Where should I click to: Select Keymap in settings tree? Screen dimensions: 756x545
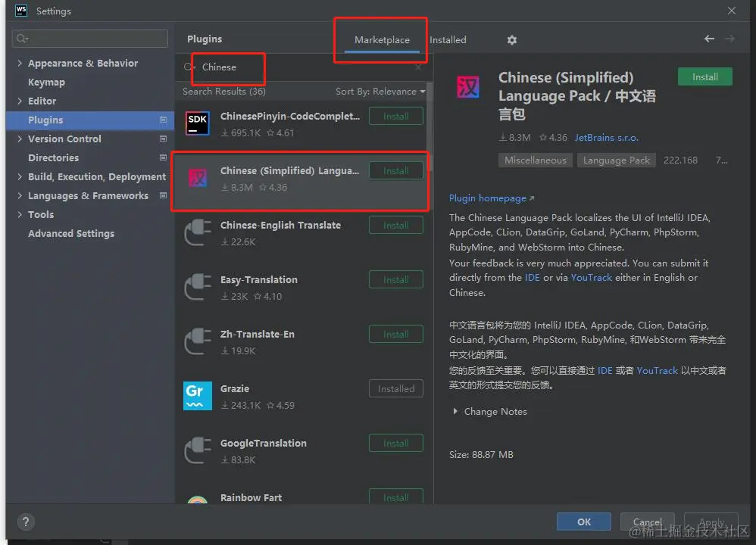46,82
